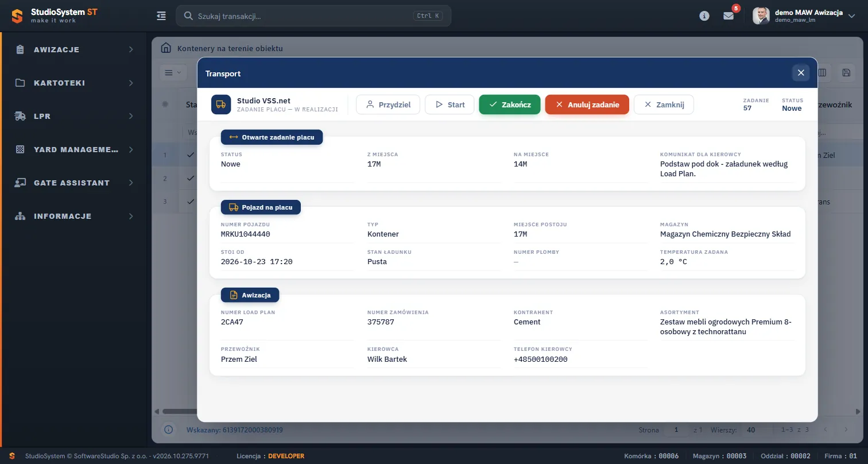Open the hamburger list menu dropdown in the table toolbar
Screen dimensions: 868x464
tap(172, 72)
